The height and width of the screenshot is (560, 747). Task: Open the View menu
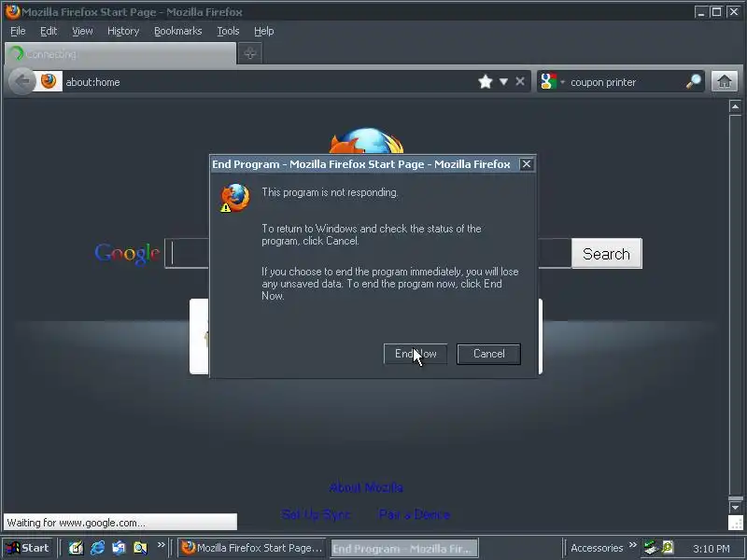pos(82,31)
